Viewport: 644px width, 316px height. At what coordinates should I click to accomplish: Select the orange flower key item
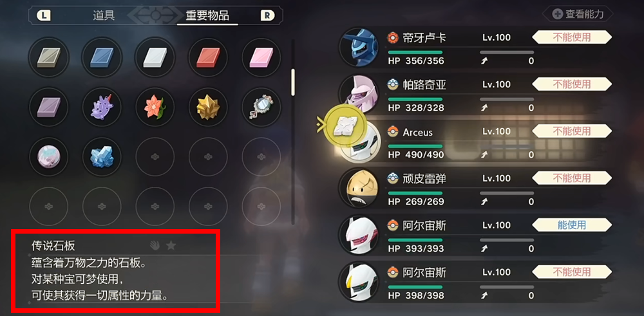(x=155, y=107)
